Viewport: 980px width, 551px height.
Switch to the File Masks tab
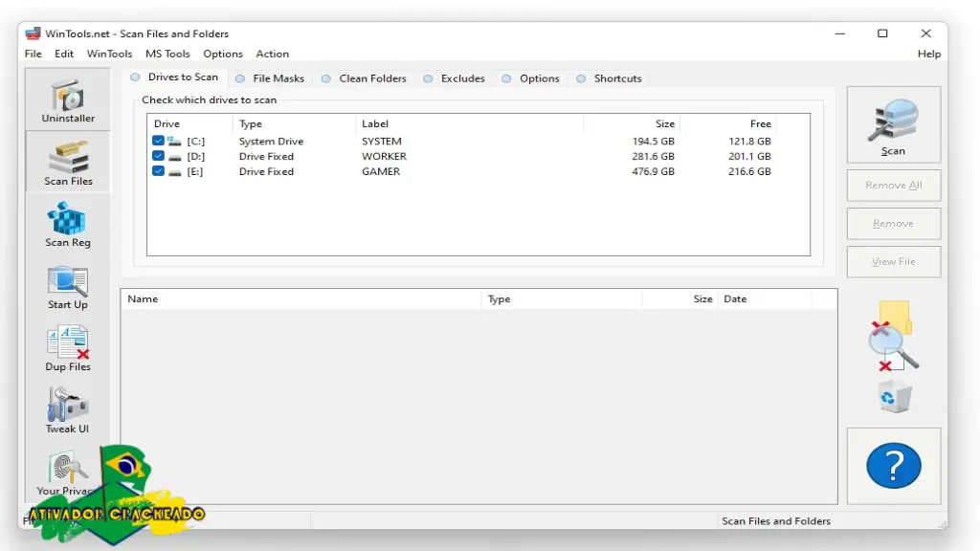click(270, 78)
